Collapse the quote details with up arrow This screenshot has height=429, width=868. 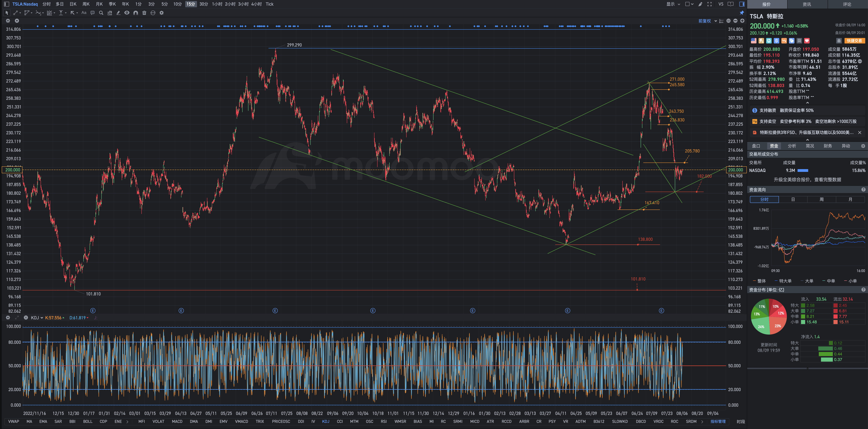(x=807, y=103)
